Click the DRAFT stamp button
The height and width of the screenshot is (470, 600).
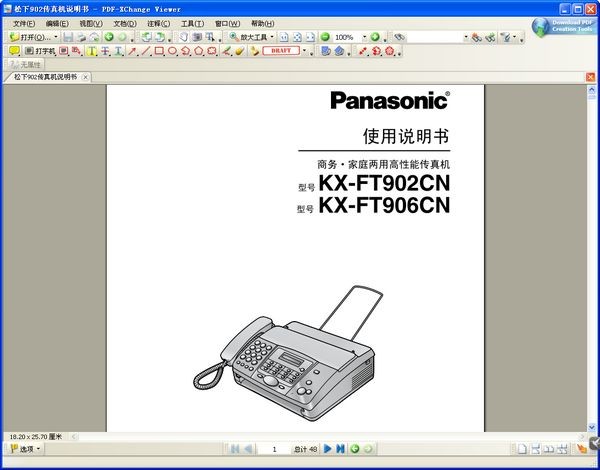(281, 51)
